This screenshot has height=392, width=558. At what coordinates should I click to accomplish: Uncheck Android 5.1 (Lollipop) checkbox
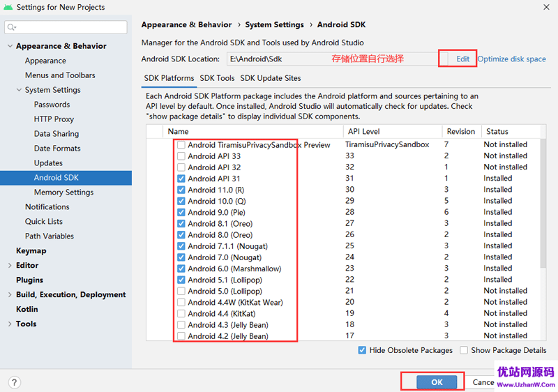point(181,280)
